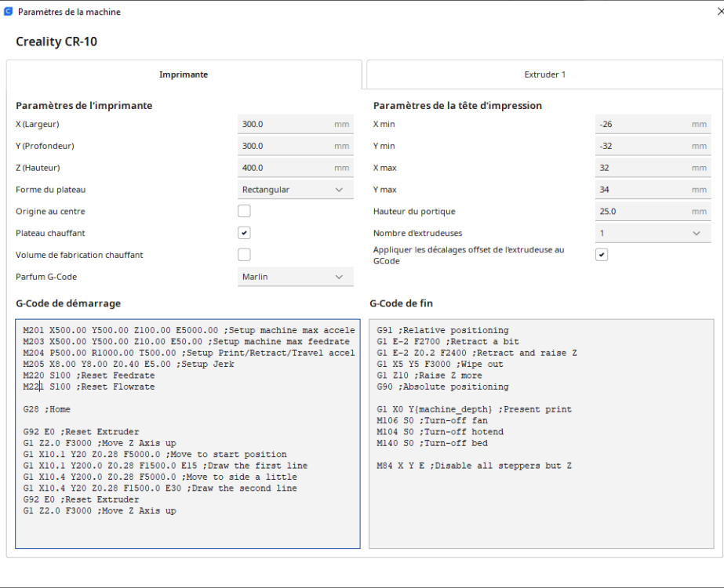Image resolution: width=724 pixels, height=588 pixels.
Task: Click the G91 Relative positioning line
Action: tap(443, 331)
